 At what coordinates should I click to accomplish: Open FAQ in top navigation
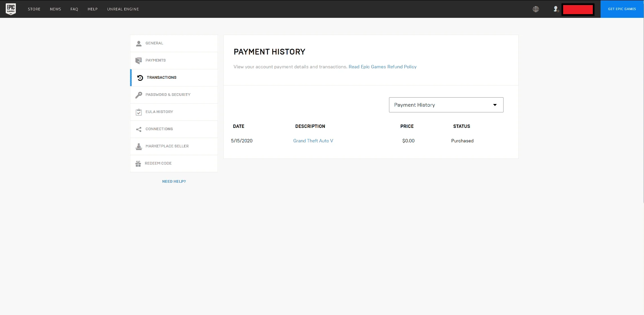click(x=74, y=9)
